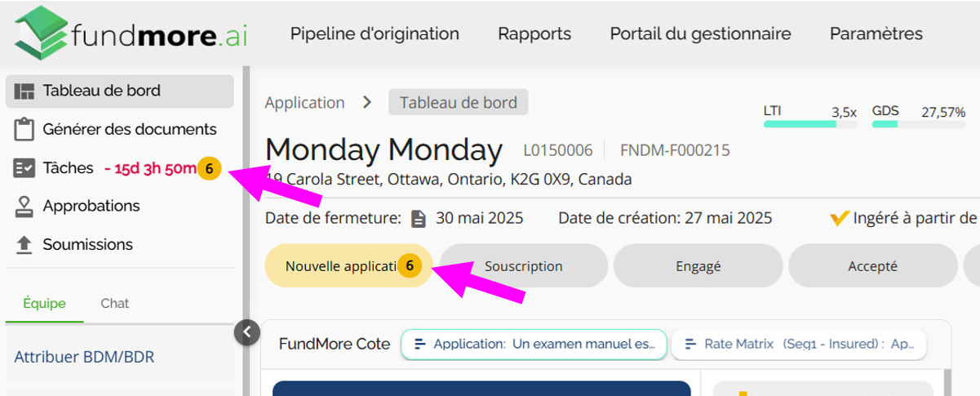Click Attribuer BDM/BDR link
This screenshot has height=396, width=980.
pos(84,357)
